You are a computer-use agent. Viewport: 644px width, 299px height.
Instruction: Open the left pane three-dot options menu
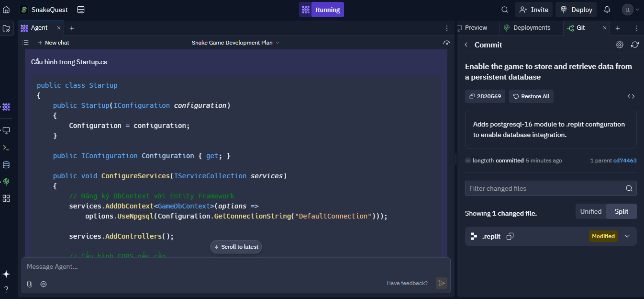[x=447, y=28]
